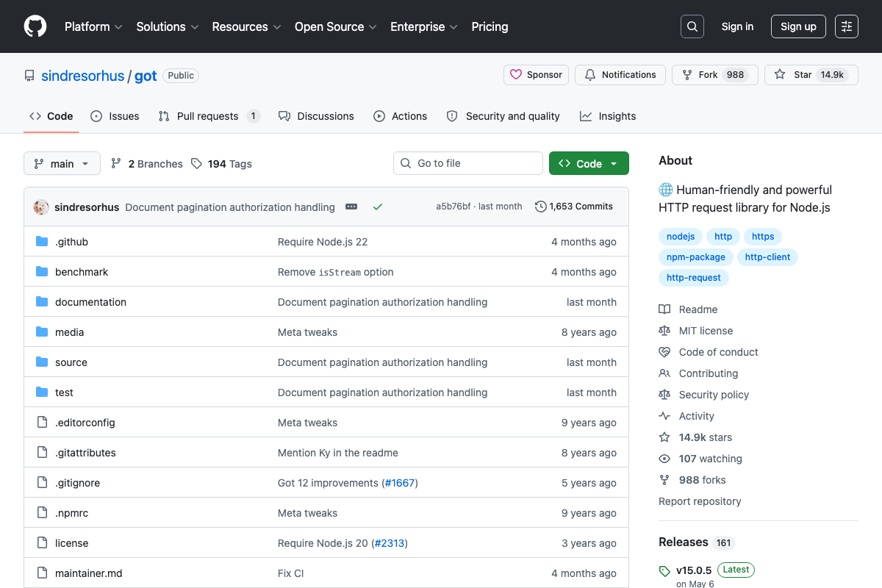Expand the Open Source menu
The height and width of the screenshot is (588, 882).
(x=336, y=26)
